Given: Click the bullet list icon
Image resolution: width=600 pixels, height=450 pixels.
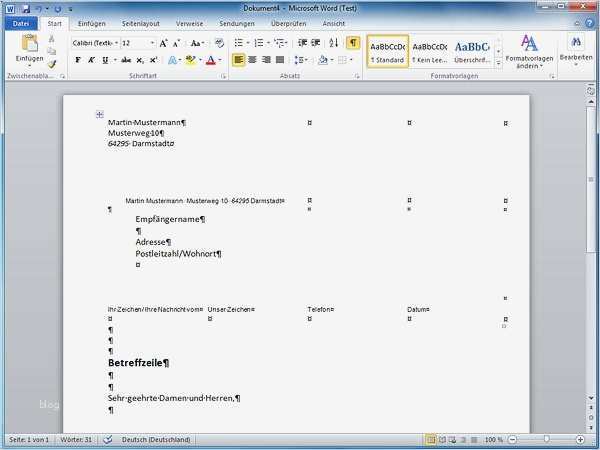Looking at the screenshot, I should [x=238, y=43].
